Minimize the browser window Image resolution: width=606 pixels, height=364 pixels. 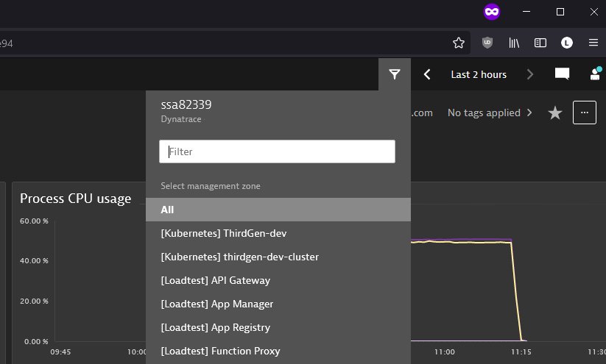pos(526,12)
